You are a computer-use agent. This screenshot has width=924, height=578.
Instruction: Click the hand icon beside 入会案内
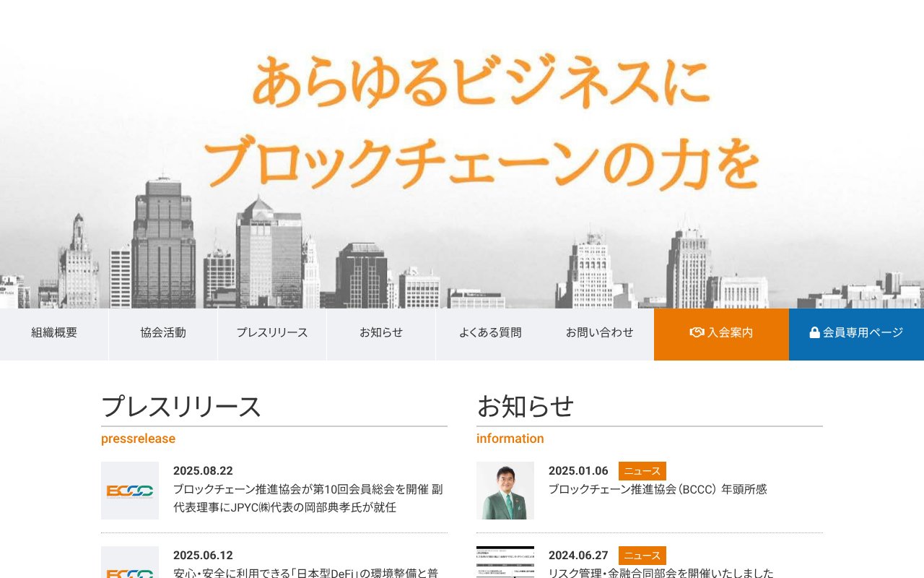[697, 332]
